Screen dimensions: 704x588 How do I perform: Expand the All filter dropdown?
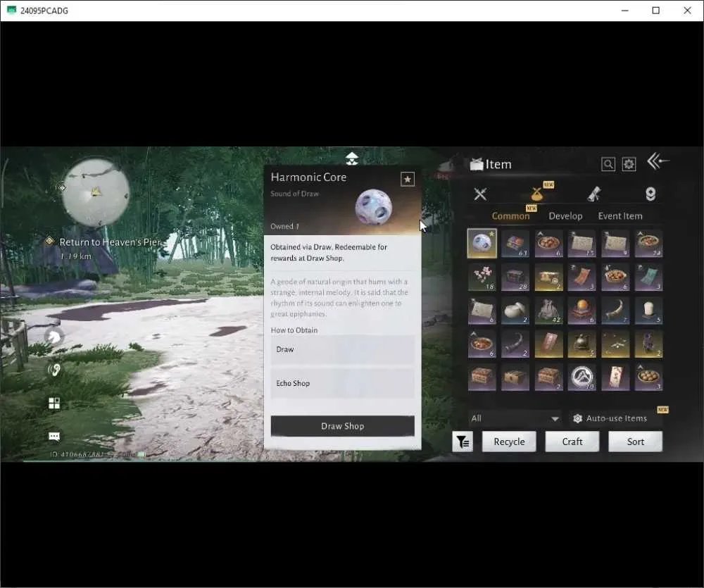coord(515,418)
